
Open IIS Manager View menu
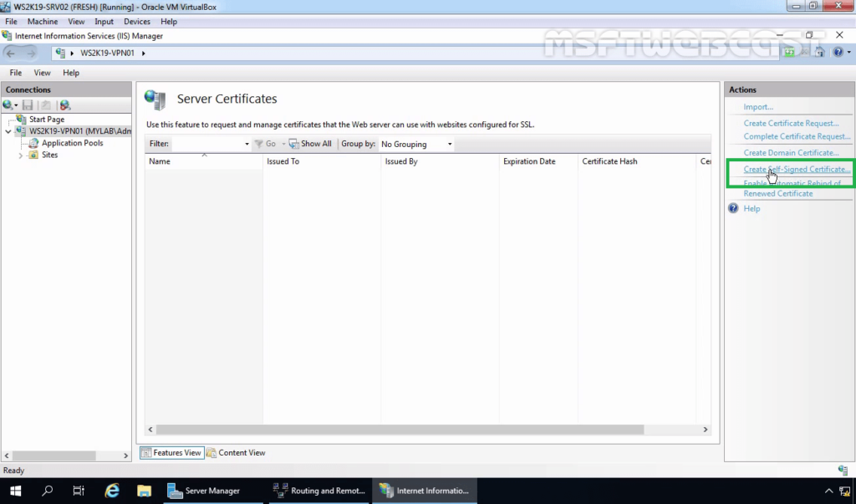[42, 73]
